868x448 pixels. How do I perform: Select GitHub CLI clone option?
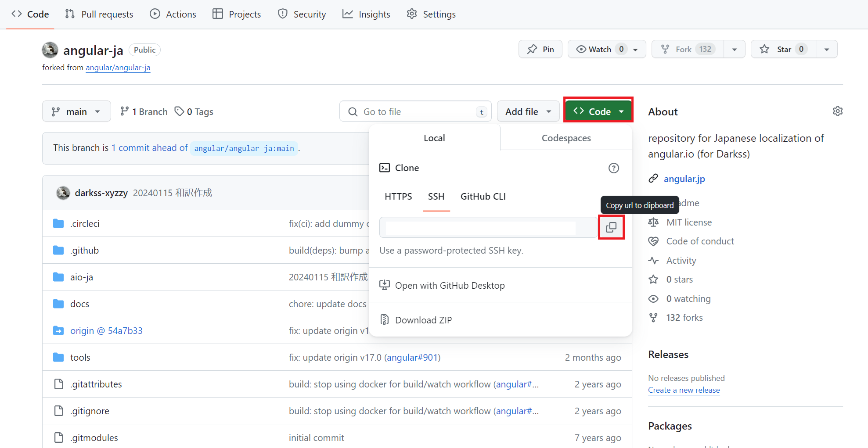click(483, 197)
